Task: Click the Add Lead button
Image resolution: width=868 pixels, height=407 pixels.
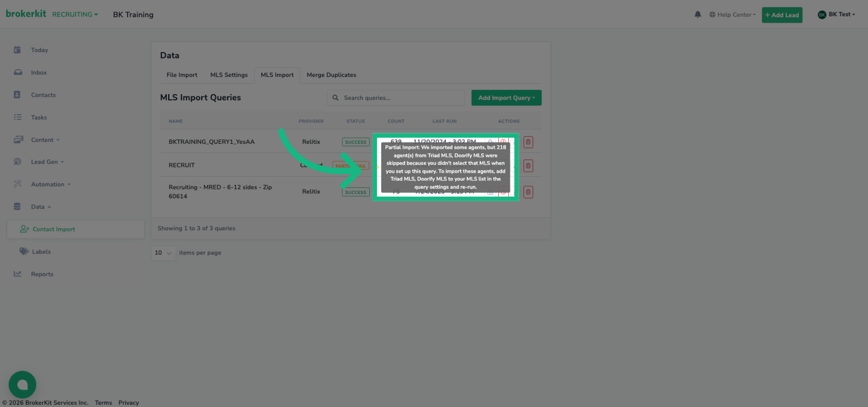Action: tap(782, 15)
